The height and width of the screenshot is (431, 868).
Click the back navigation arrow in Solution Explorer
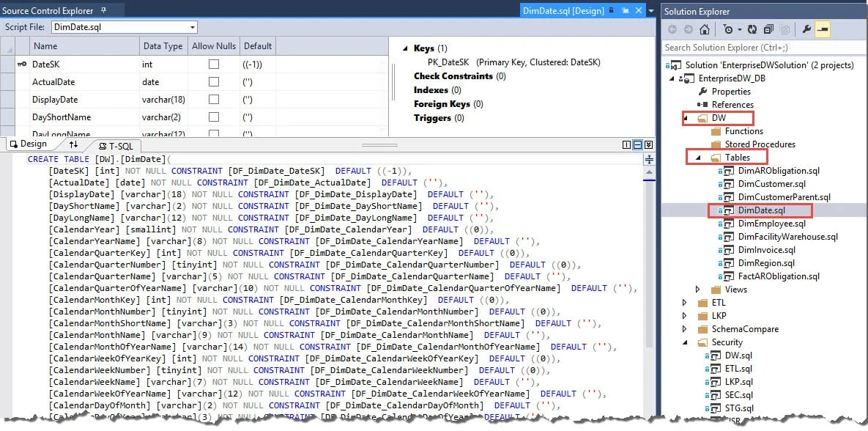672,29
